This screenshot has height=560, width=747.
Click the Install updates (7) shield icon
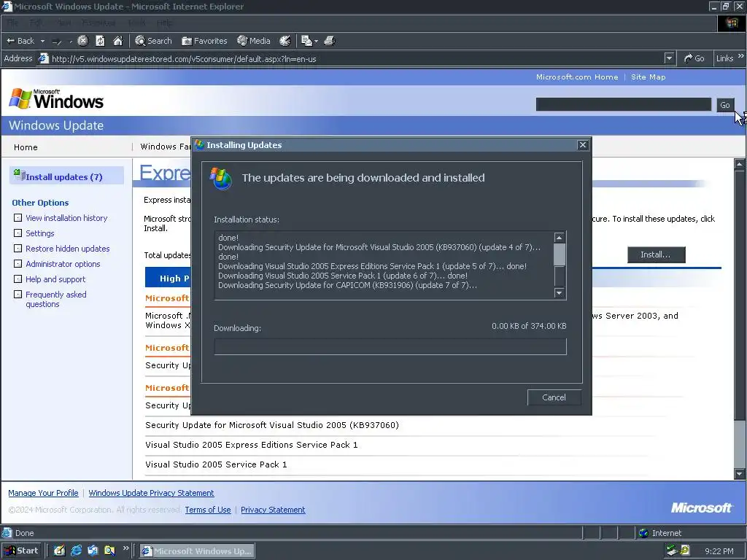tap(19, 175)
